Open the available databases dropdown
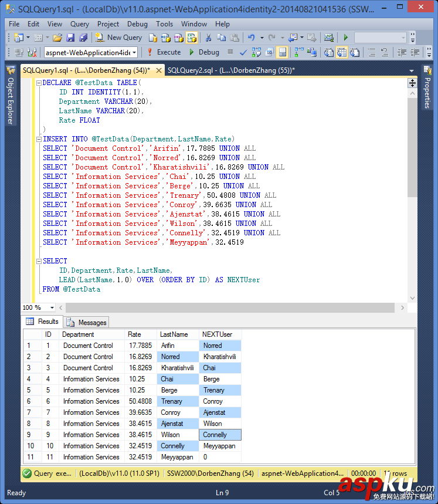This screenshot has height=504, width=438. click(134, 52)
